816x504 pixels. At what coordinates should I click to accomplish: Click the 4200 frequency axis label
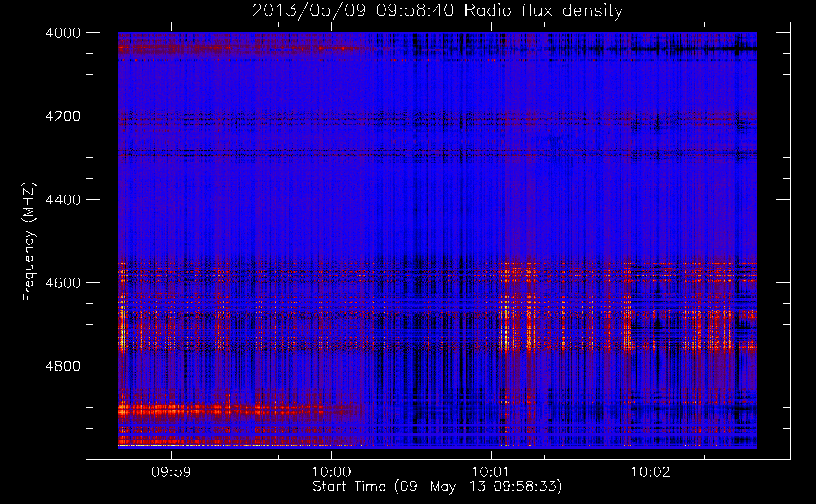pos(63,116)
